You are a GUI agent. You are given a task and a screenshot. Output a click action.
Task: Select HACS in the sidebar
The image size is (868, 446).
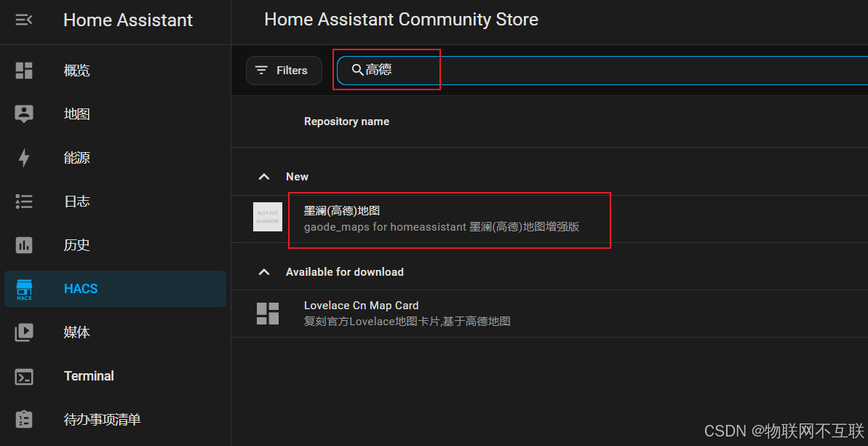click(115, 289)
